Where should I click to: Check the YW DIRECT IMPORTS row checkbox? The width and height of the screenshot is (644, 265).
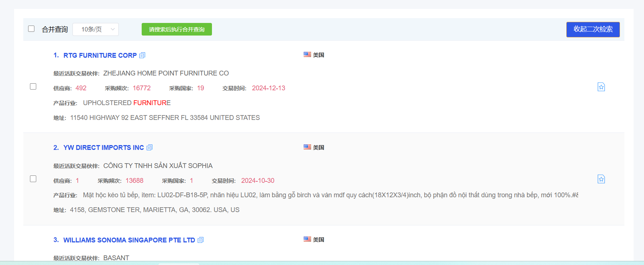tap(33, 179)
